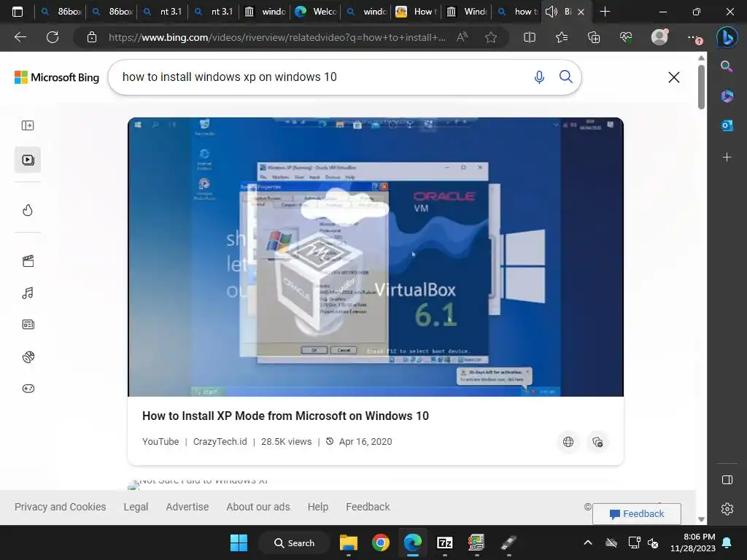Open a new tab with plus button
The image size is (747, 560).
[605, 12]
